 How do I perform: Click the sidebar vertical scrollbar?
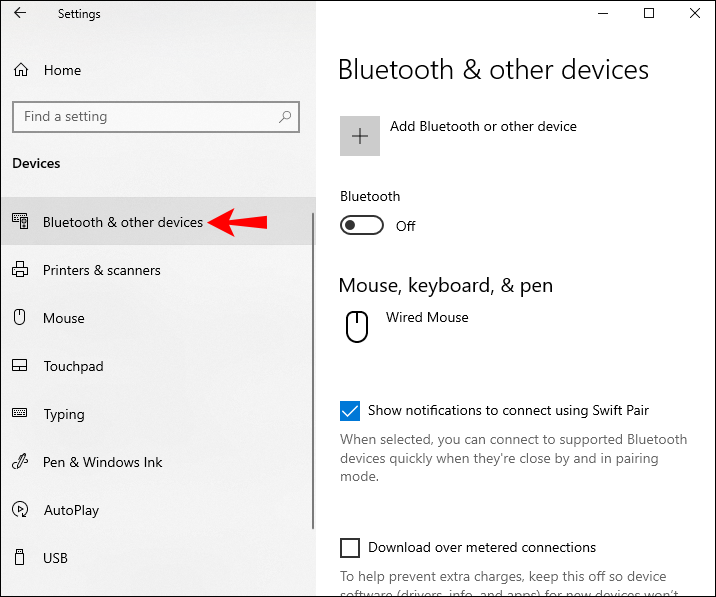(x=313, y=370)
